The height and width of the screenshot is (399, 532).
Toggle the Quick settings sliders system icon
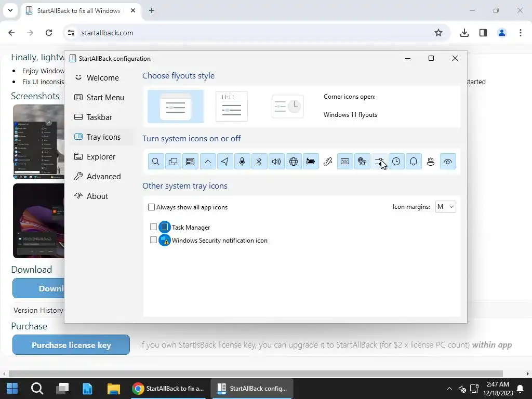[x=379, y=162]
